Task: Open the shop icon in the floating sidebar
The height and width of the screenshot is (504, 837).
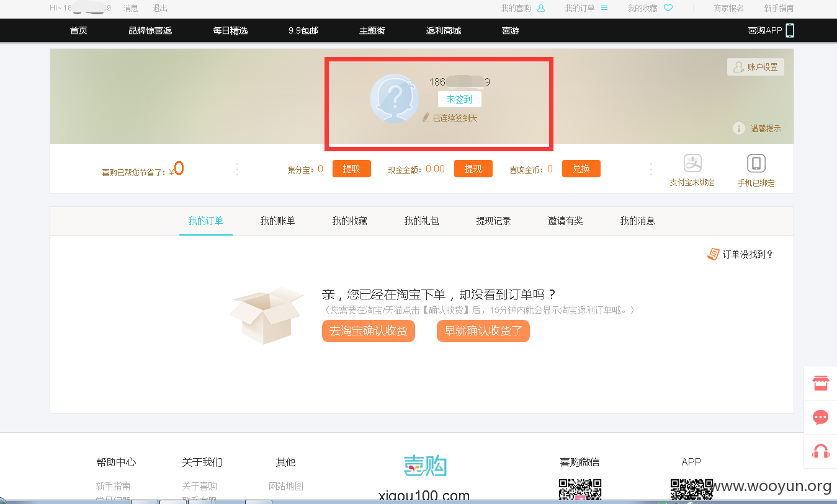Action: click(820, 383)
